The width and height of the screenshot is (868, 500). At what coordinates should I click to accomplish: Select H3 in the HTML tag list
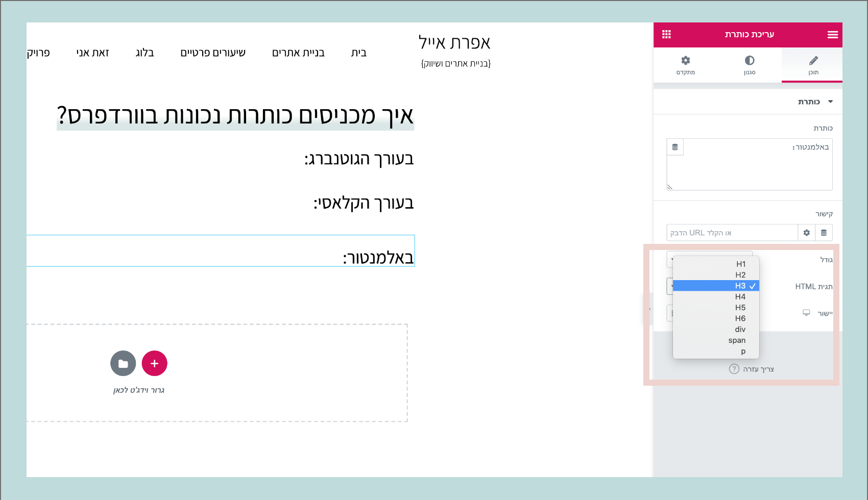tap(716, 286)
